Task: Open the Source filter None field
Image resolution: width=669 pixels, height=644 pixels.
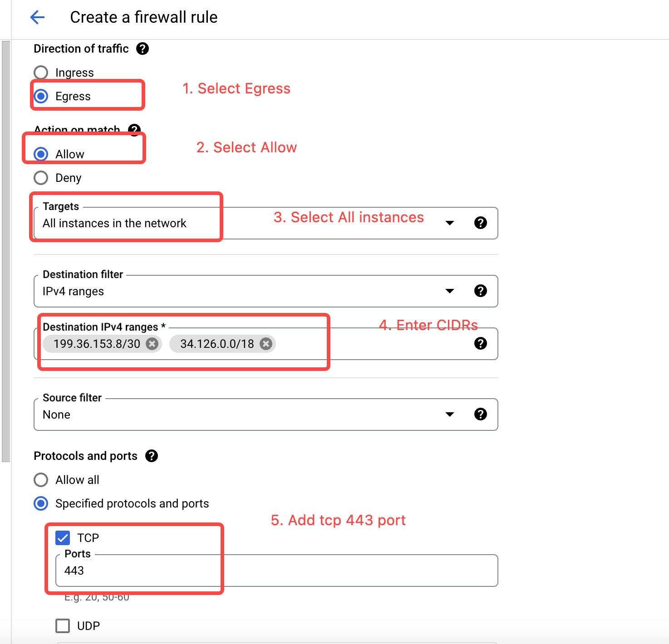Action: click(266, 414)
